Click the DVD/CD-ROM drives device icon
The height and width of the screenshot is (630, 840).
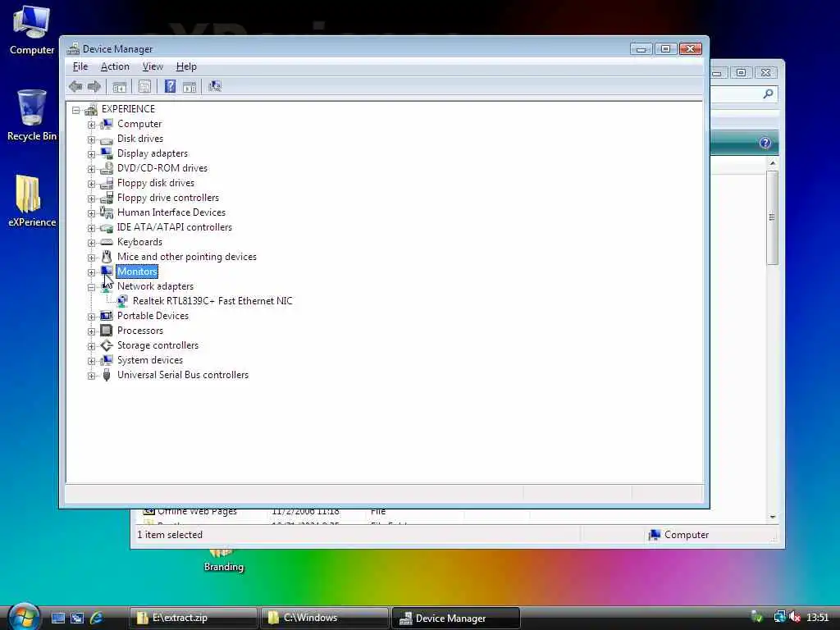click(x=107, y=168)
